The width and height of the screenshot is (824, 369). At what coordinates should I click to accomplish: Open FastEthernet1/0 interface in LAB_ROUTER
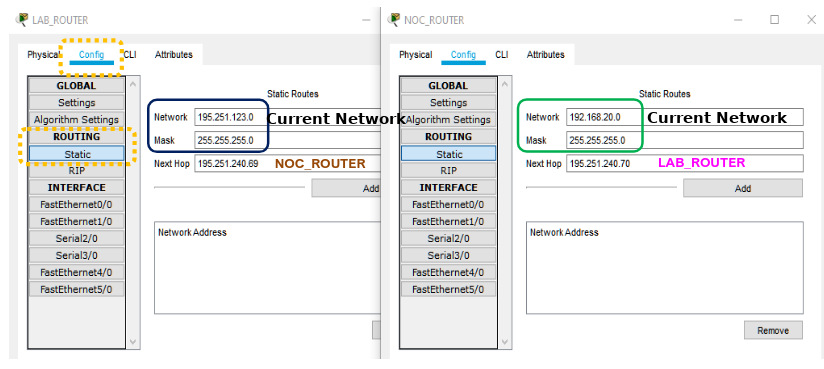[x=77, y=221]
